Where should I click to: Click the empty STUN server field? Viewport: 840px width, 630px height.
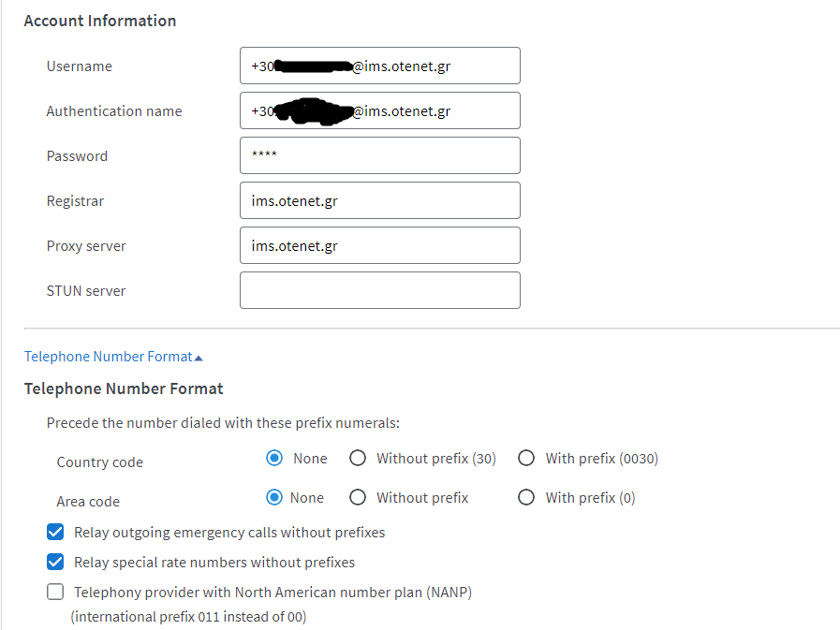[379, 291]
